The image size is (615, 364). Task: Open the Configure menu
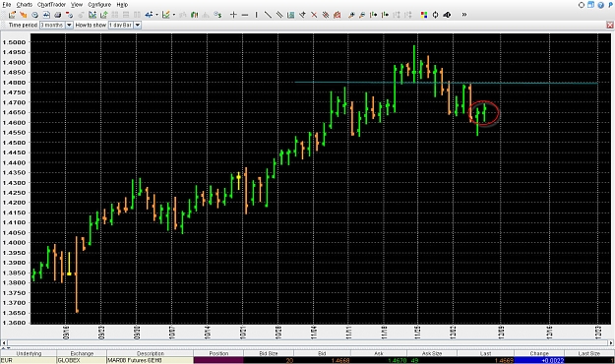pyautogui.click(x=99, y=5)
